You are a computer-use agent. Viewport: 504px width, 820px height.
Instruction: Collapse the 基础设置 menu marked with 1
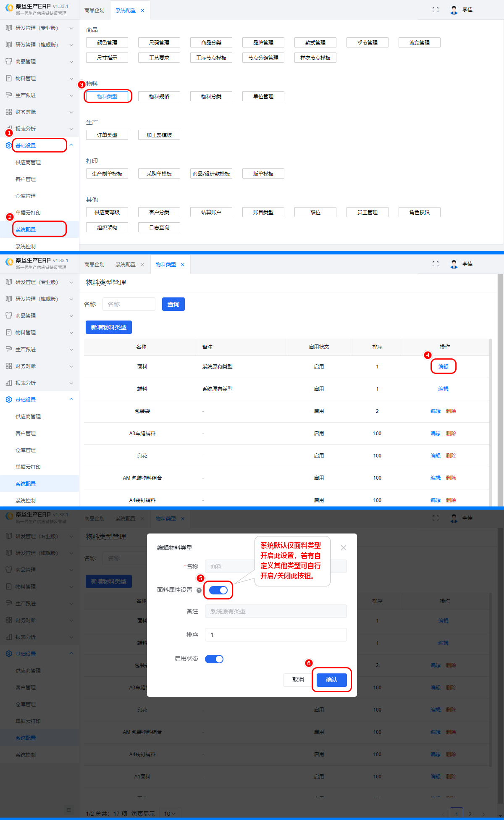click(x=71, y=145)
